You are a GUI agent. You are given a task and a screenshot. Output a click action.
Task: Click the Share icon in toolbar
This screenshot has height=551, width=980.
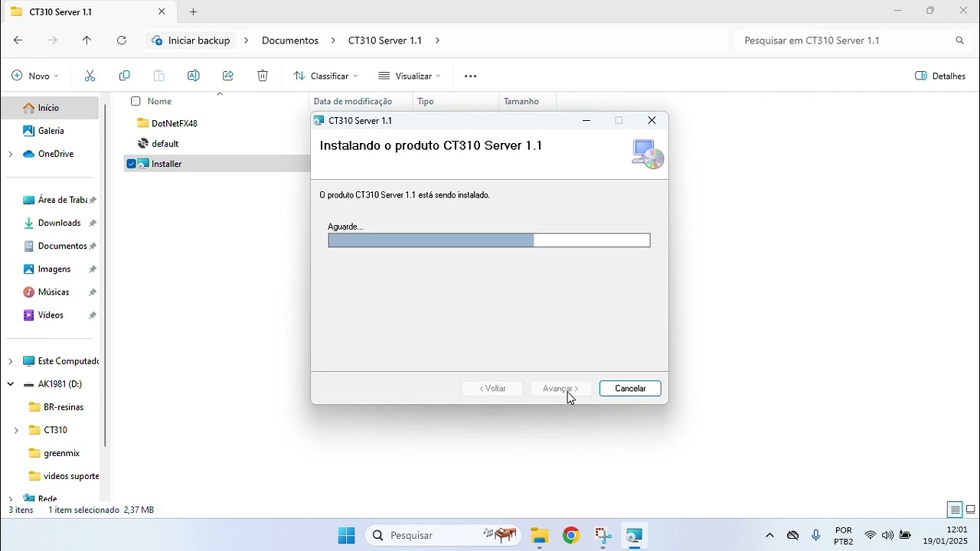[228, 76]
